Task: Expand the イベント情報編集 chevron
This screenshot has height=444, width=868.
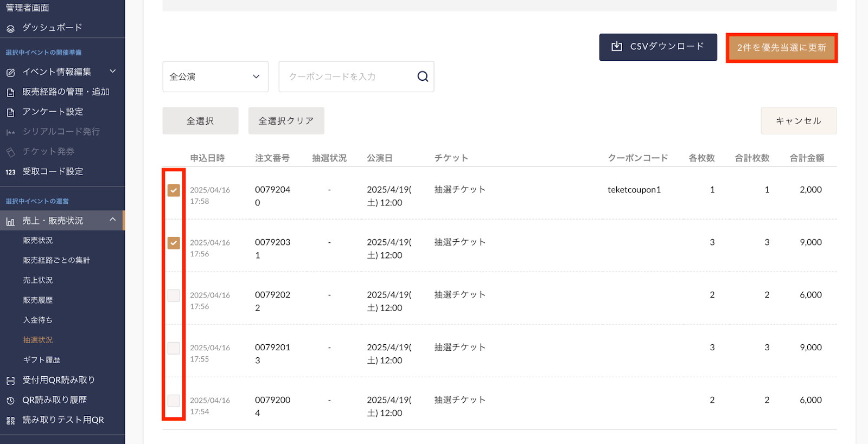Action: pyautogui.click(x=113, y=71)
